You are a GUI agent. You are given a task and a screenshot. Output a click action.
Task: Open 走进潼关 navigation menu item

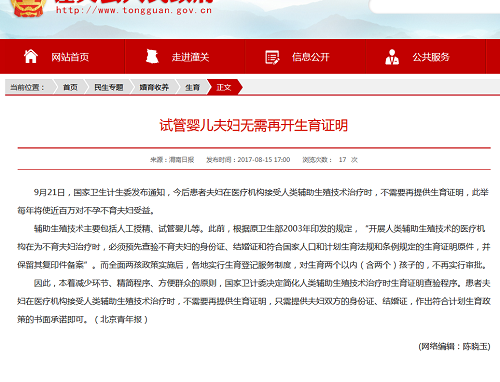pos(190,57)
